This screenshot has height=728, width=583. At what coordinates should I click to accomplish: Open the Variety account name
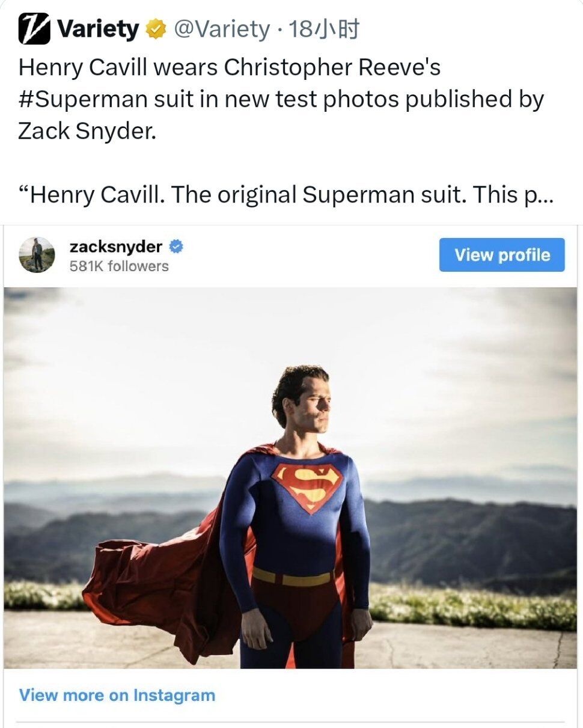98,29
